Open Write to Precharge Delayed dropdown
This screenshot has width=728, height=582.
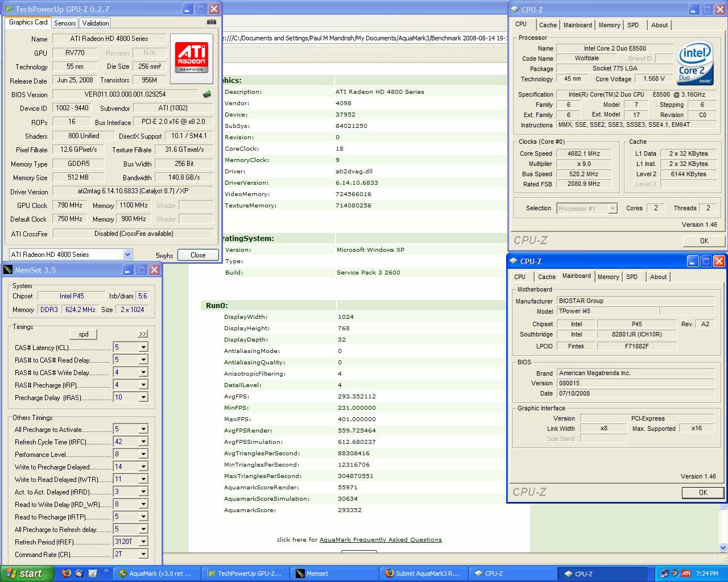pyautogui.click(x=143, y=467)
